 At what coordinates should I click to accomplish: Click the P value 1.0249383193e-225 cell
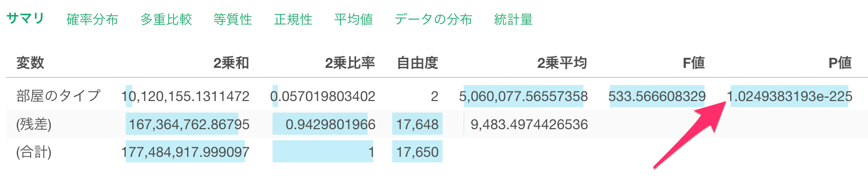point(790,96)
